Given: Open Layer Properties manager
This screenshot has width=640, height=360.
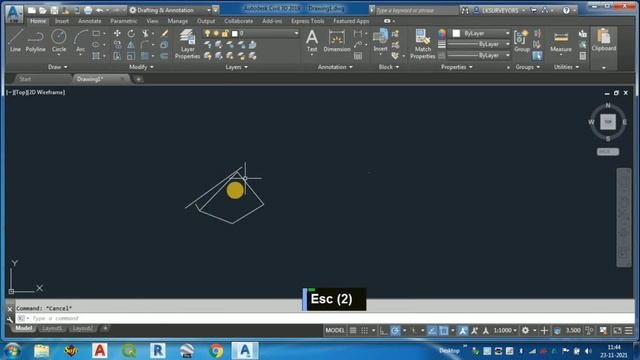Looking at the screenshot, I should pyautogui.click(x=187, y=44).
